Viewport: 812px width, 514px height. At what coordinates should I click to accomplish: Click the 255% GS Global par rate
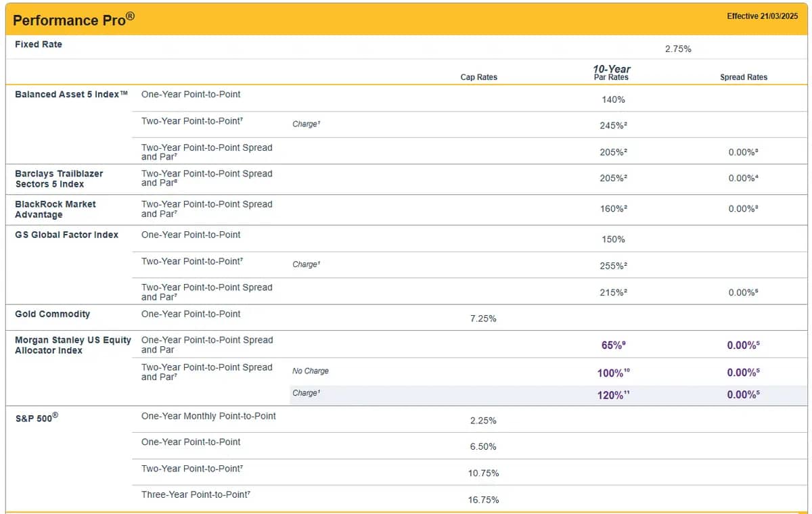(x=613, y=266)
